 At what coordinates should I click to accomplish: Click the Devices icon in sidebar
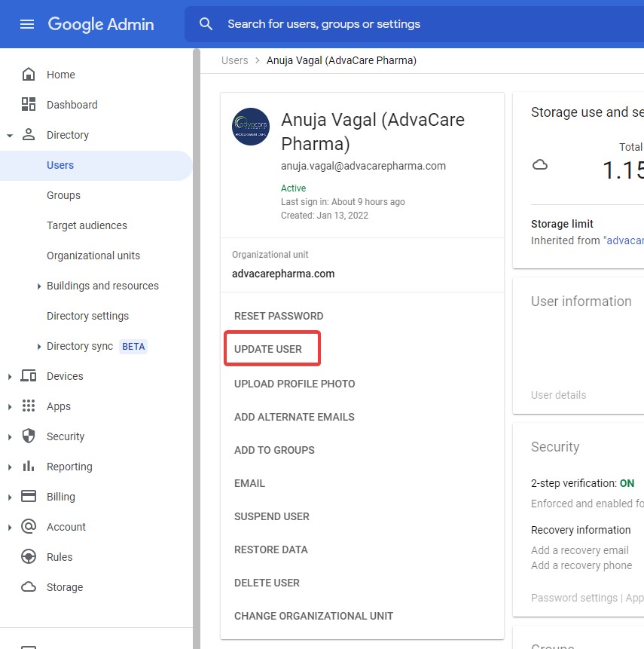(29, 376)
